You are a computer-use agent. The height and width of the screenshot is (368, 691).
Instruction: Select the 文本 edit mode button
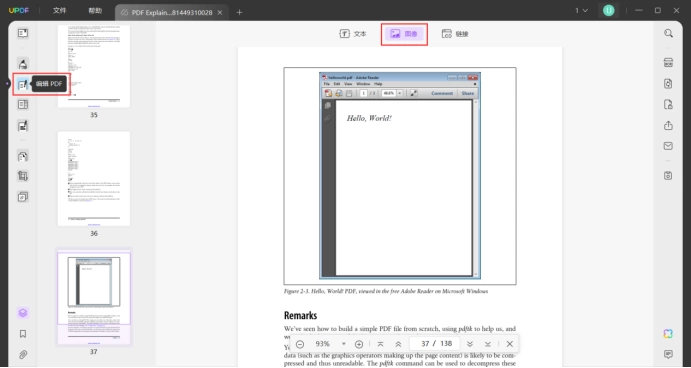[x=353, y=34]
